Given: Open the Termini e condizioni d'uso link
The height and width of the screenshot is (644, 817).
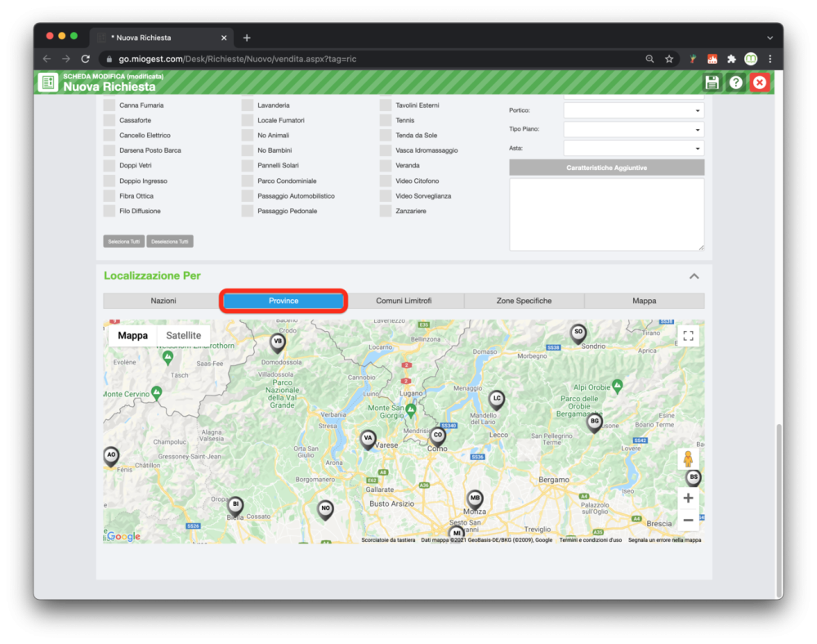Looking at the screenshot, I should click(x=591, y=540).
